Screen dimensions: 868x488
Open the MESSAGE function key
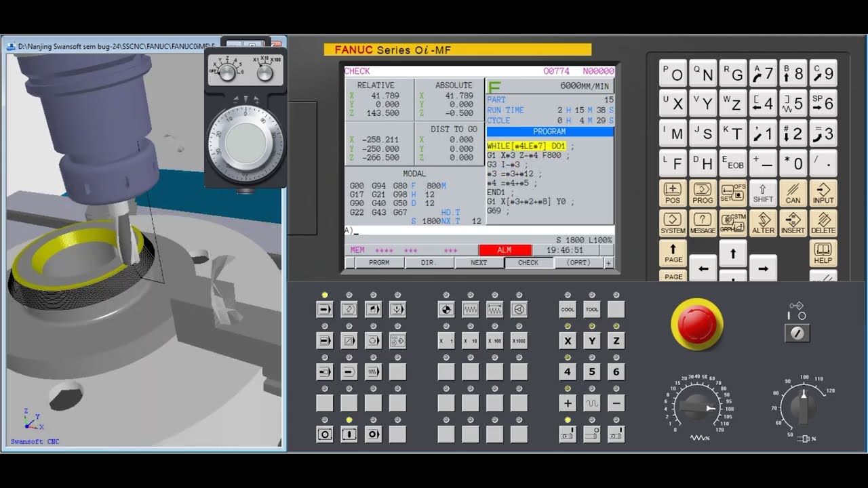coord(703,223)
